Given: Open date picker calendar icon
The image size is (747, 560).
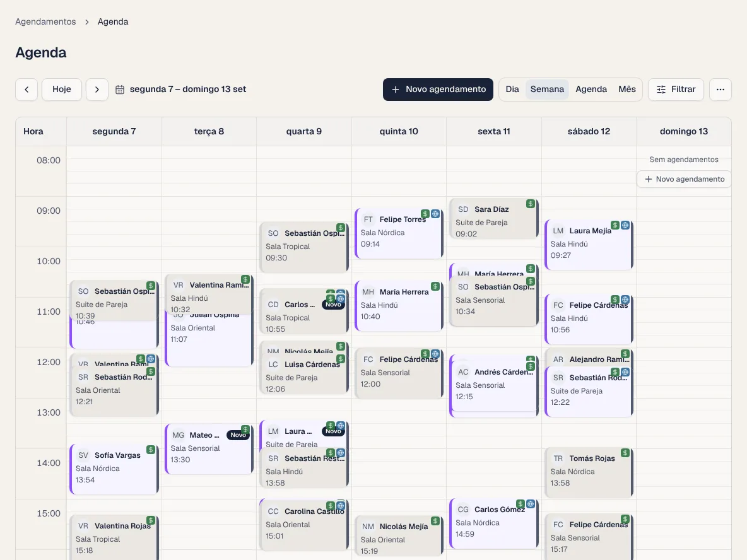Looking at the screenshot, I should (120, 90).
